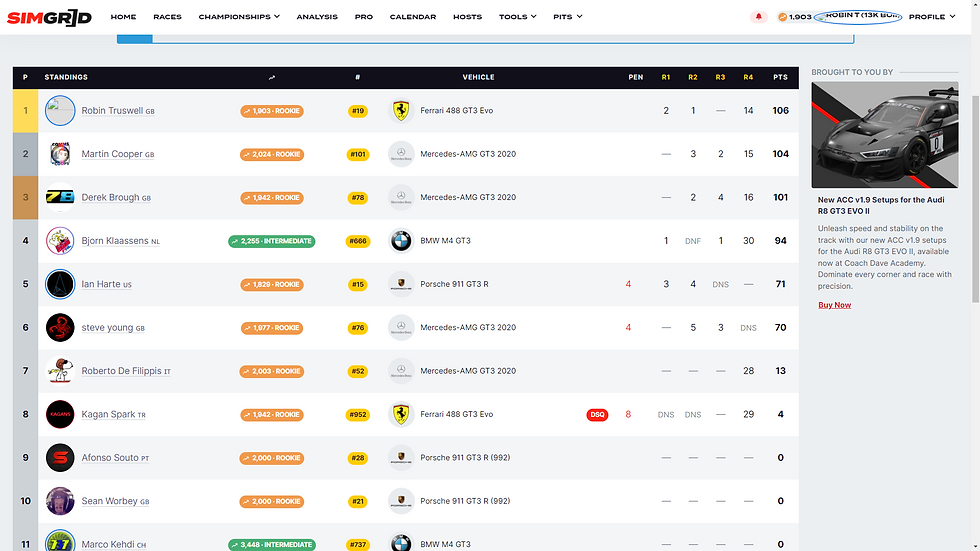Image resolution: width=980 pixels, height=551 pixels.
Task: Go to the Home page
Action: pyautogui.click(x=123, y=17)
